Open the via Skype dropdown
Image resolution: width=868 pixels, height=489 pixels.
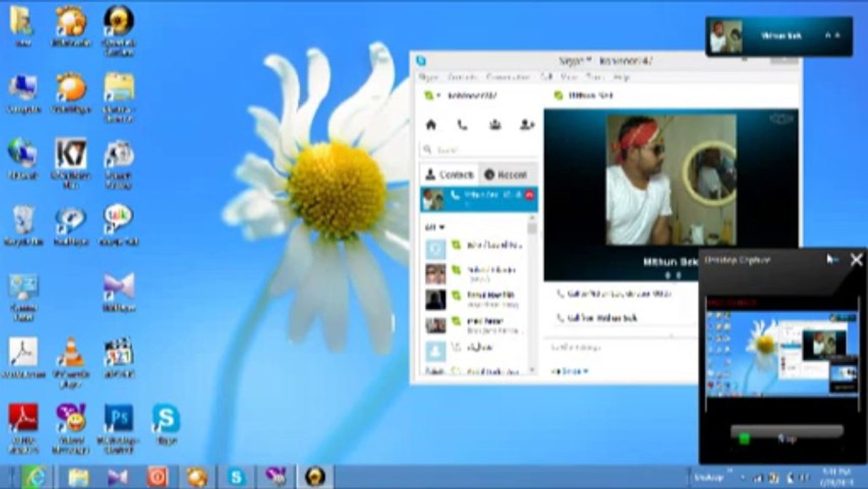point(569,371)
